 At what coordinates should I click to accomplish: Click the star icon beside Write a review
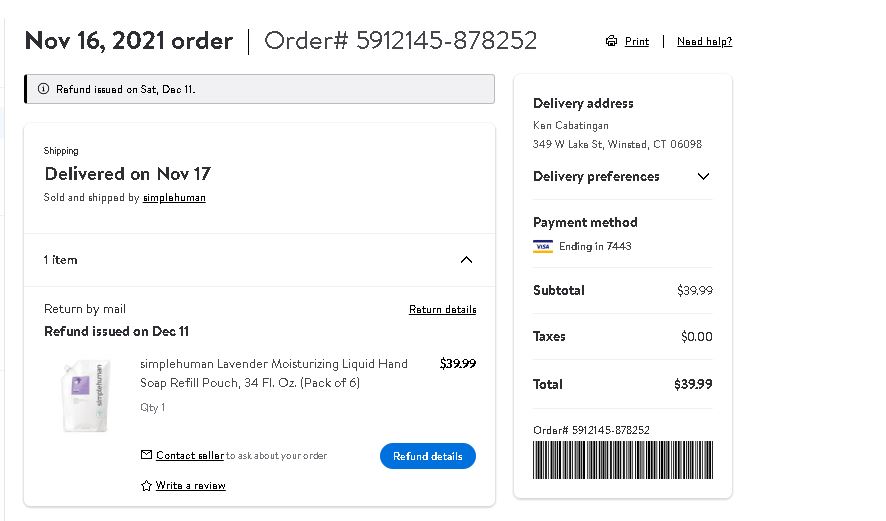point(146,485)
